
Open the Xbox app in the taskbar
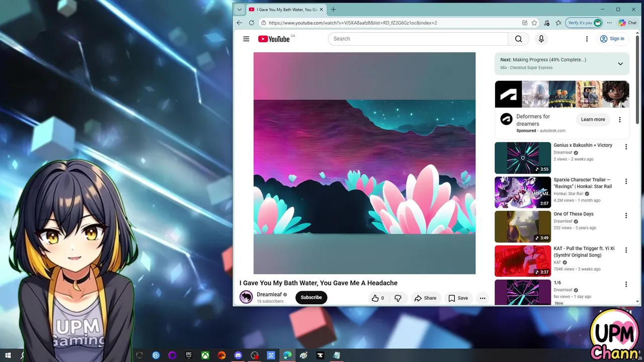pos(205,355)
